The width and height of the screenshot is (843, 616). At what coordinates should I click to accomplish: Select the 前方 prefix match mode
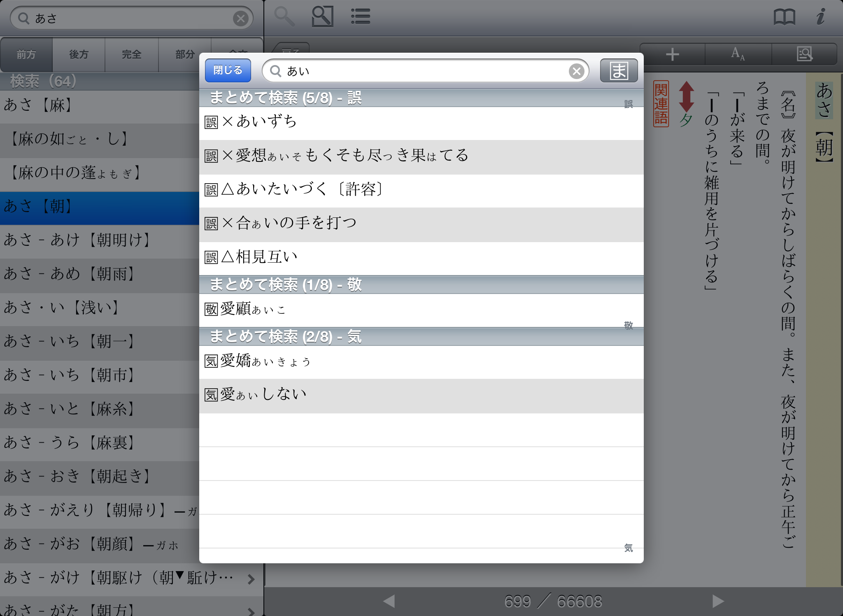[26, 54]
